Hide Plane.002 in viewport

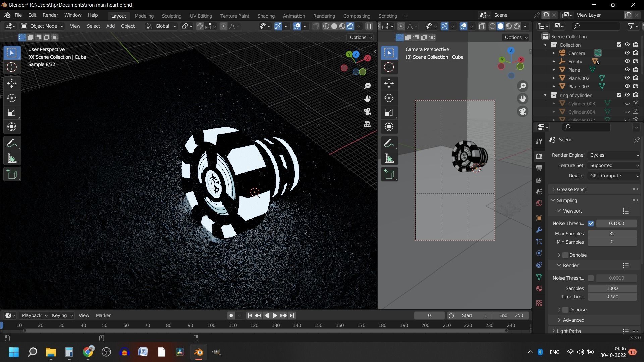[627, 78]
